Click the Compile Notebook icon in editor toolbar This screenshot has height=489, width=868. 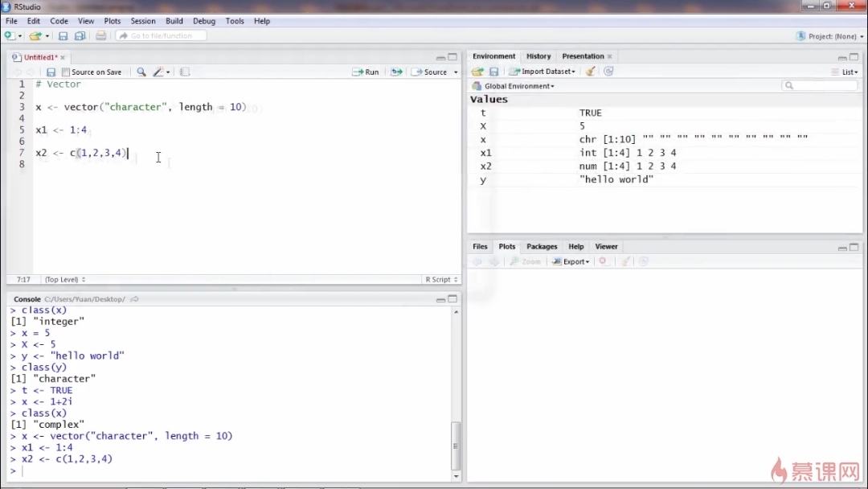pyautogui.click(x=185, y=72)
